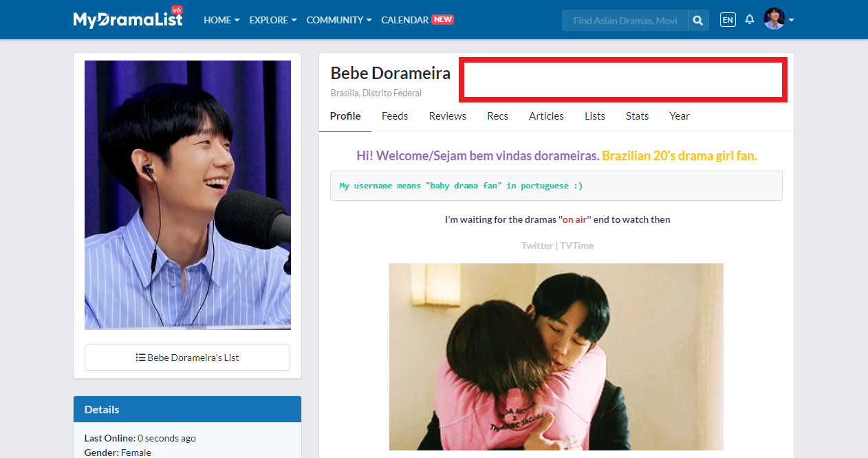Click 'Brazilian 20's drama girl fan' text

[x=680, y=156]
